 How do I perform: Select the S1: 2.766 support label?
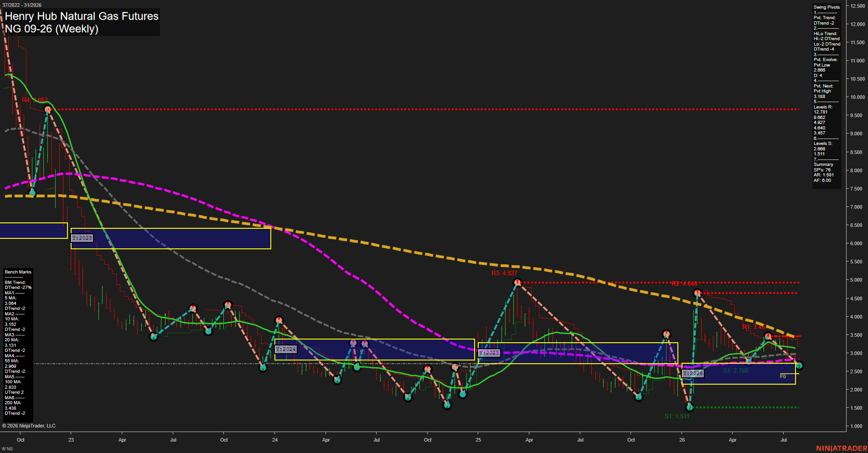click(736, 371)
